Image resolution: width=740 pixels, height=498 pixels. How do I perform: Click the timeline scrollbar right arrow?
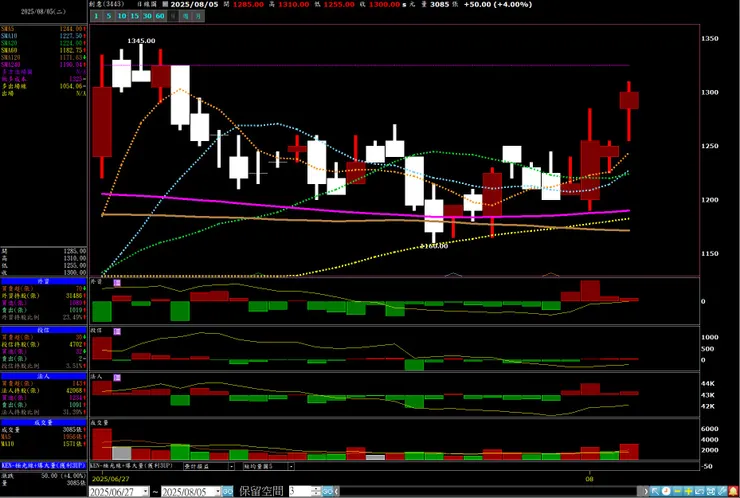click(x=646, y=491)
